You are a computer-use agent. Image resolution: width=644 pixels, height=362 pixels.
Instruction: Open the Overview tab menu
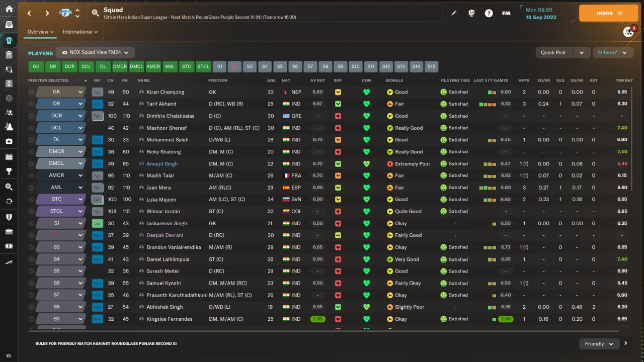pyautogui.click(x=40, y=32)
